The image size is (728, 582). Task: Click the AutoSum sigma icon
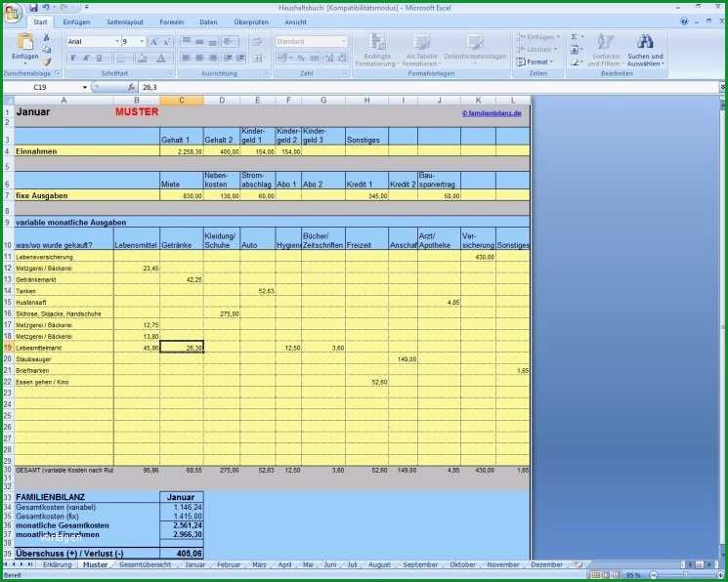[x=575, y=37]
